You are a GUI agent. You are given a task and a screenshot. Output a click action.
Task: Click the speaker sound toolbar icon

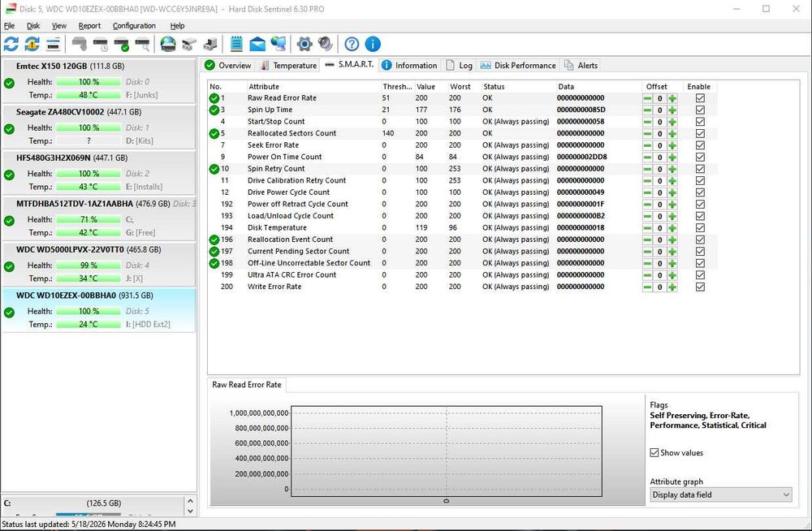[x=326, y=44]
